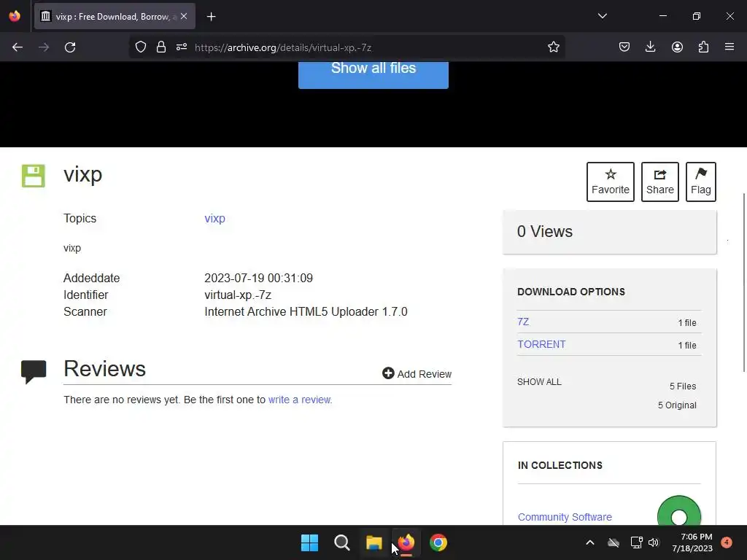Click the Addeddate value 2023-07-19 00:31:09
747x560 pixels.
point(259,278)
